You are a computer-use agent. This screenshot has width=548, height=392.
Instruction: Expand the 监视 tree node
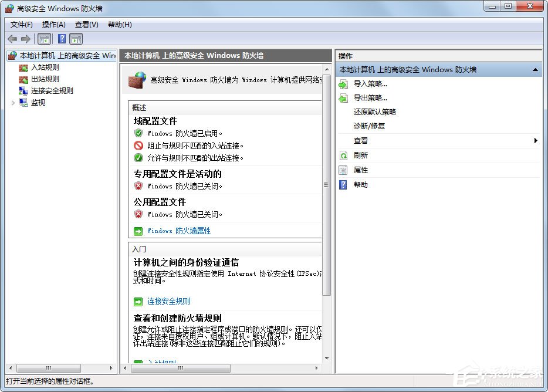pos(12,102)
